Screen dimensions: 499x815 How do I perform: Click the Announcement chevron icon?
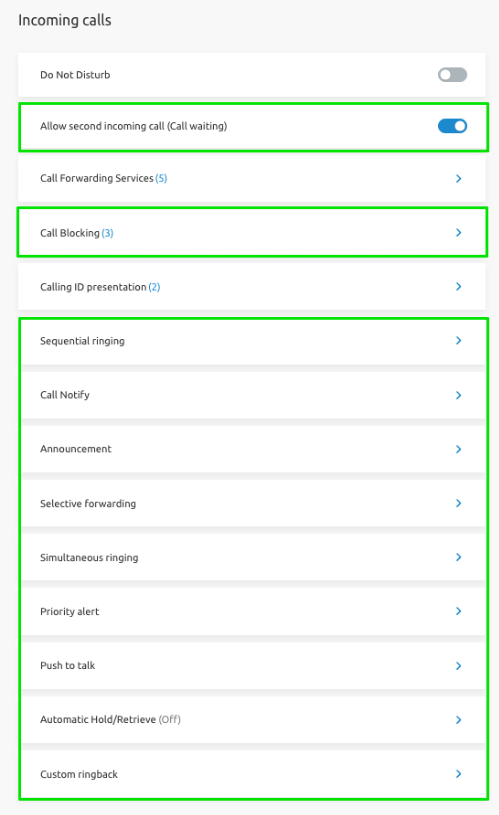tap(458, 449)
